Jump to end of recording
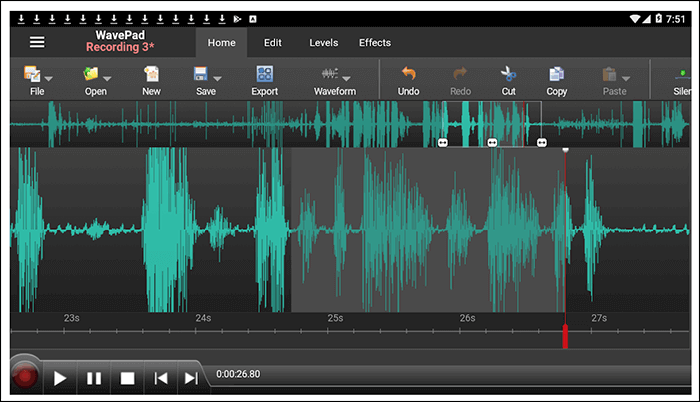Screen dimensions: 700x402 [191, 378]
